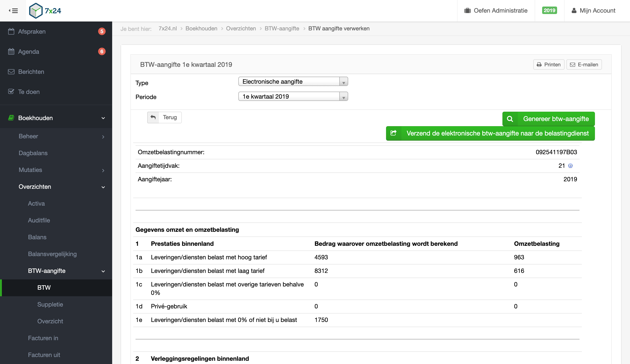Click the 1b omzetbelasting 616
This screenshot has width=630, height=364.
click(519, 271)
